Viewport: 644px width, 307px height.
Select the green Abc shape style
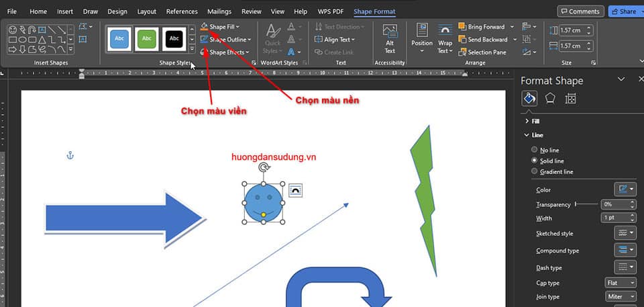(146, 39)
